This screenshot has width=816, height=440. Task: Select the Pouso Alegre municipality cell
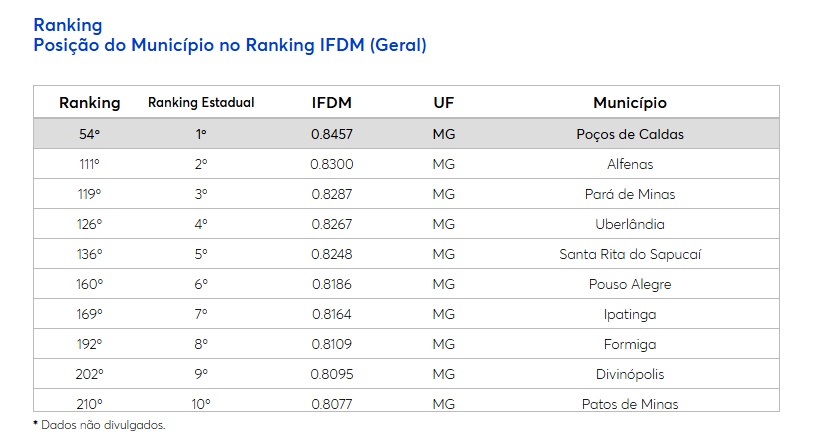pyautogui.click(x=630, y=284)
